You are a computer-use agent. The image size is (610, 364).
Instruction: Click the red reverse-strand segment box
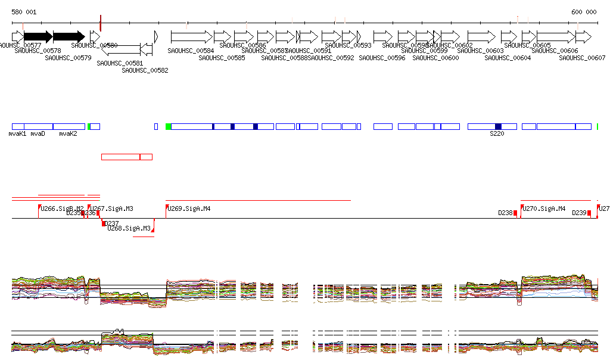coord(127,157)
